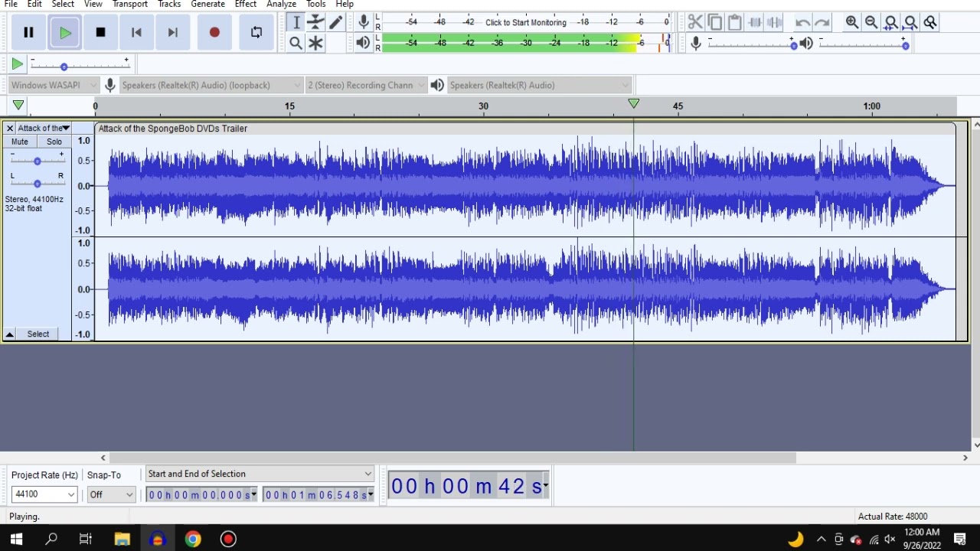Collapse the track with up-arrow button
This screenshot has width=980, height=551.
pos(10,334)
